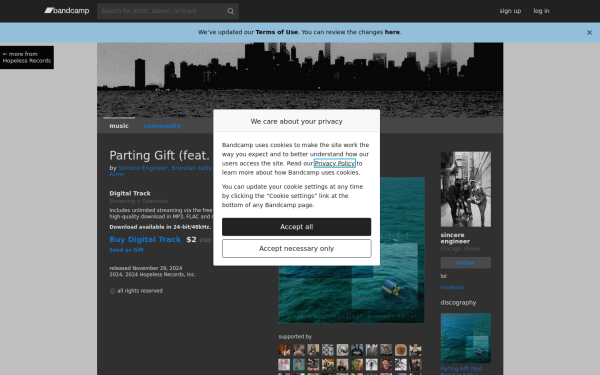The width and height of the screenshot is (600, 375).
Task: Click released November 29, 2024 text
Action: pyautogui.click(x=146, y=268)
